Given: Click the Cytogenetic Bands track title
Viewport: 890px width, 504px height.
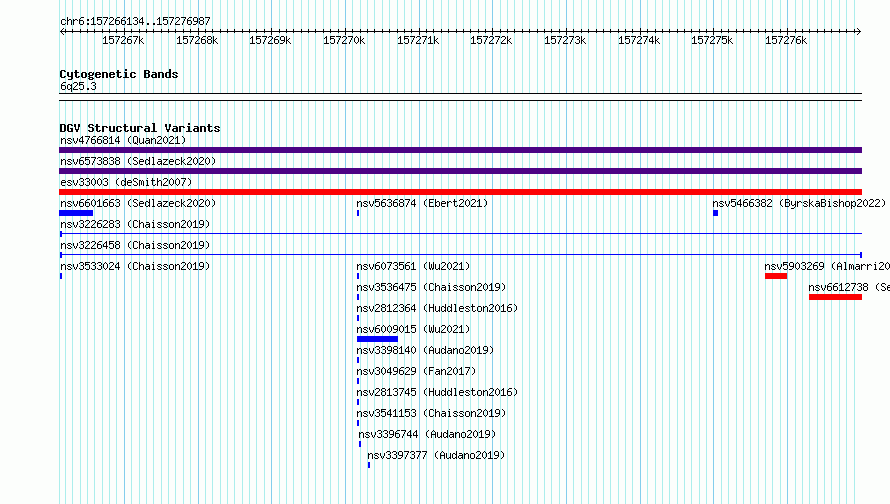Looking at the screenshot, I should [119, 74].
